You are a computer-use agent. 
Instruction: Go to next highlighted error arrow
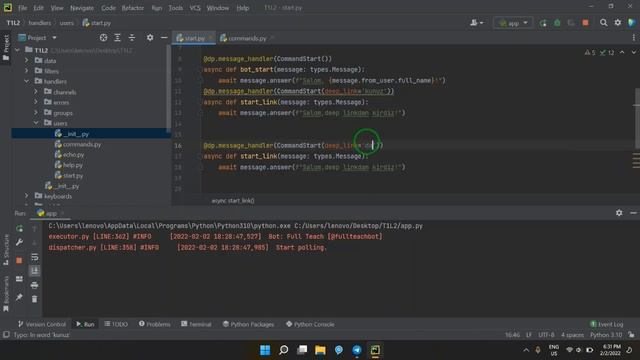[633, 52]
